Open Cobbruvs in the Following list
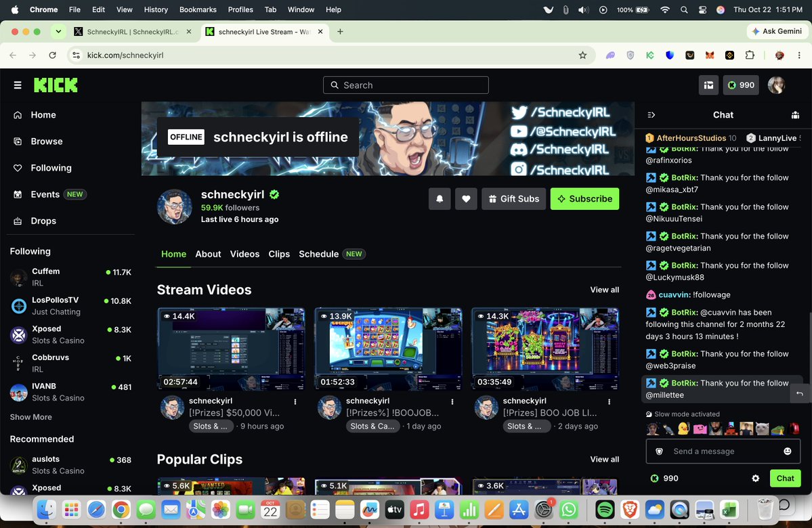Viewport: 812px width, 528px height. pyautogui.click(x=70, y=363)
